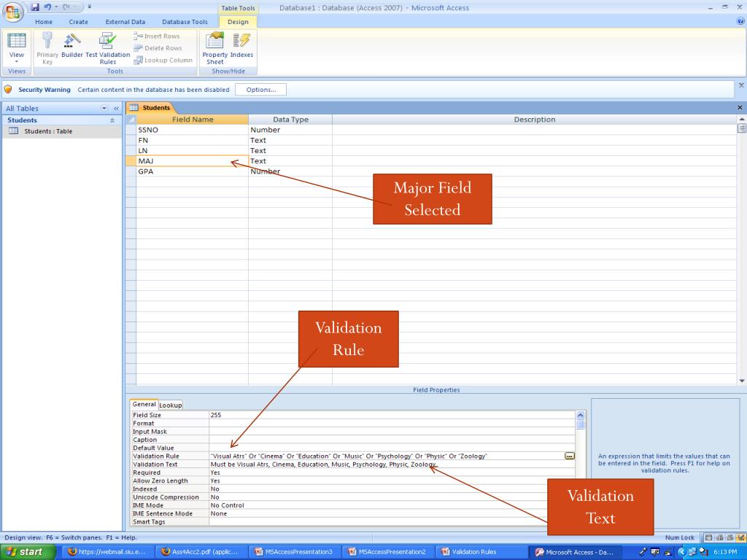Expand the View button dropdown arrow
This screenshot has width=747, height=560.
17,61
